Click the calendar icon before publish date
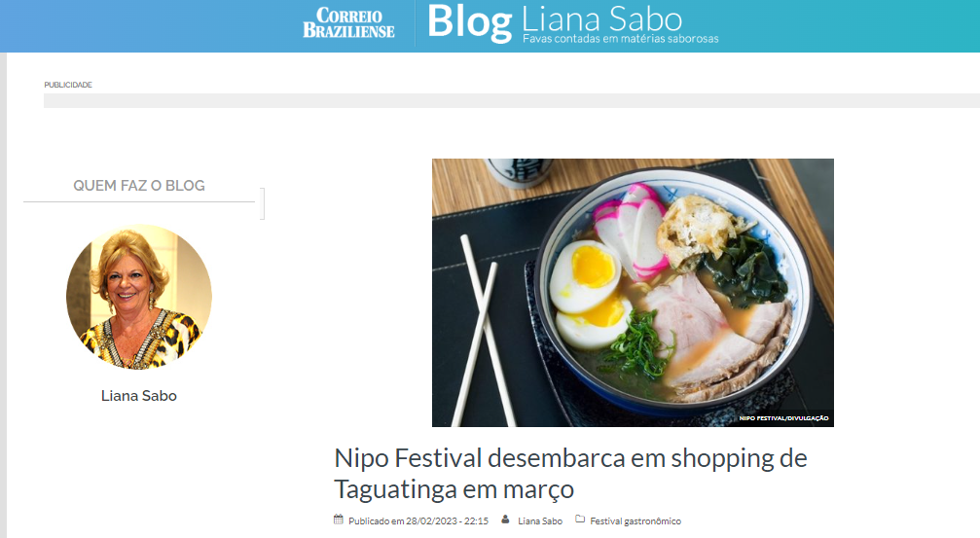 click(x=339, y=520)
